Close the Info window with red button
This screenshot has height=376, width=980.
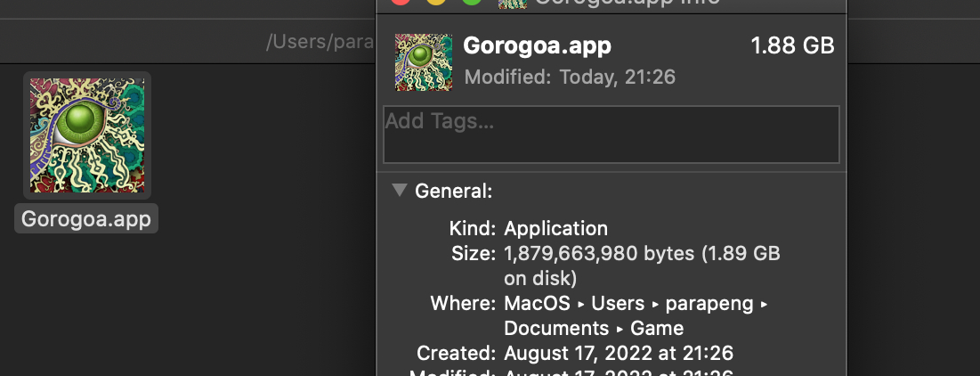[x=401, y=1]
